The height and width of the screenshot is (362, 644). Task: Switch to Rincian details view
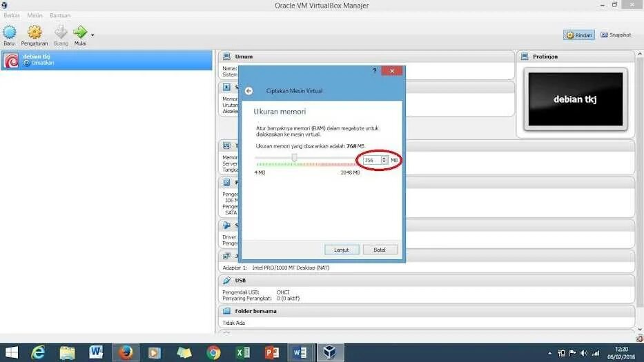point(579,35)
